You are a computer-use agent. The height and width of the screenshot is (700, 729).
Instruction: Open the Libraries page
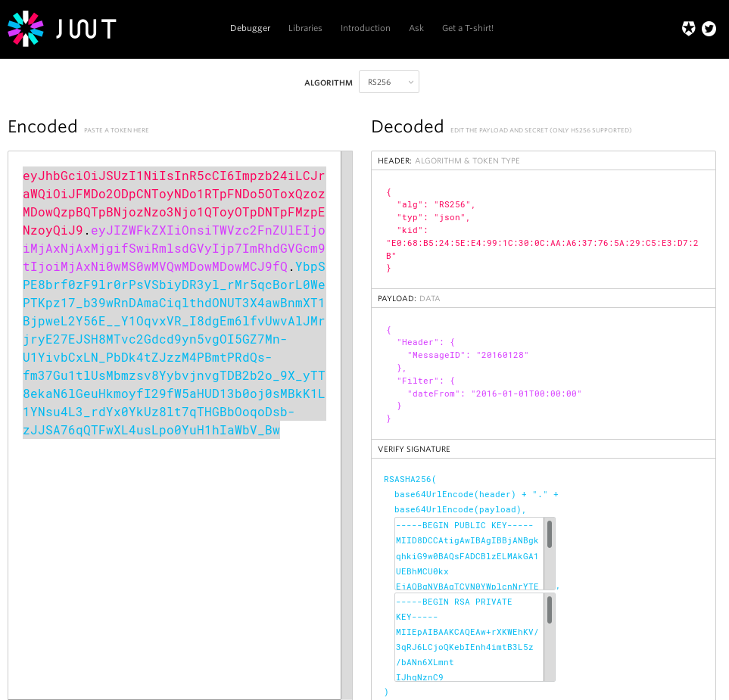point(305,28)
